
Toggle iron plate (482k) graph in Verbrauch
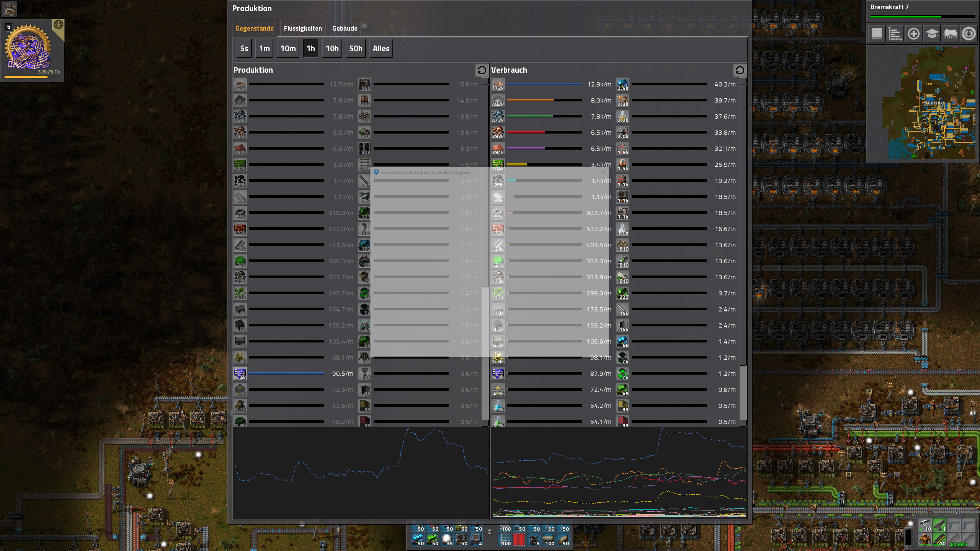pyautogui.click(x=498, y=101)
